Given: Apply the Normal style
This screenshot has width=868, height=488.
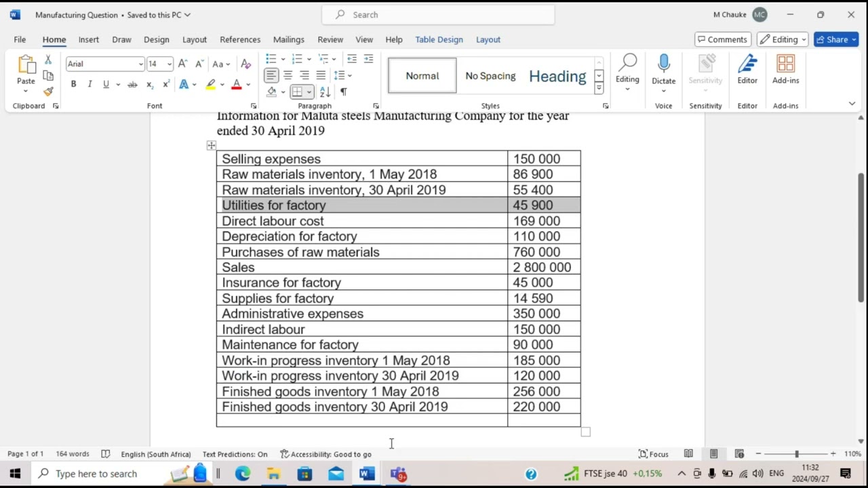Looking at the screenshot, I should coord(422,76).
